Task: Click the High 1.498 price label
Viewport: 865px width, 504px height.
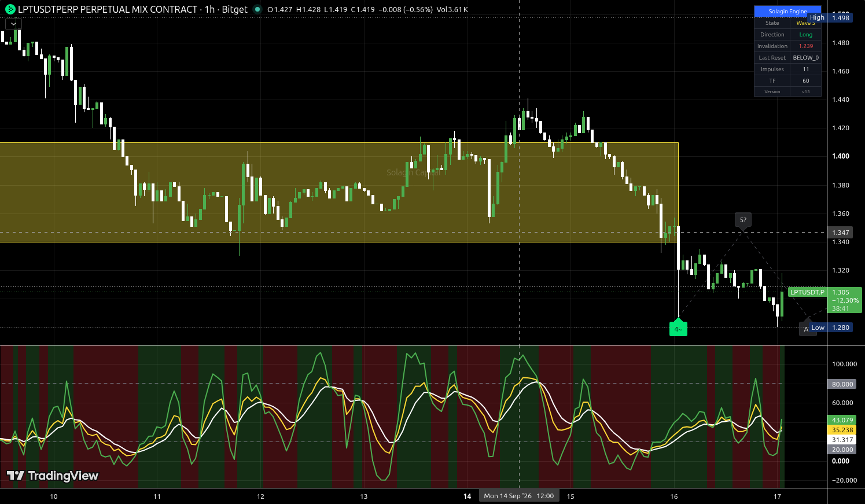Action: coord(830,18)
